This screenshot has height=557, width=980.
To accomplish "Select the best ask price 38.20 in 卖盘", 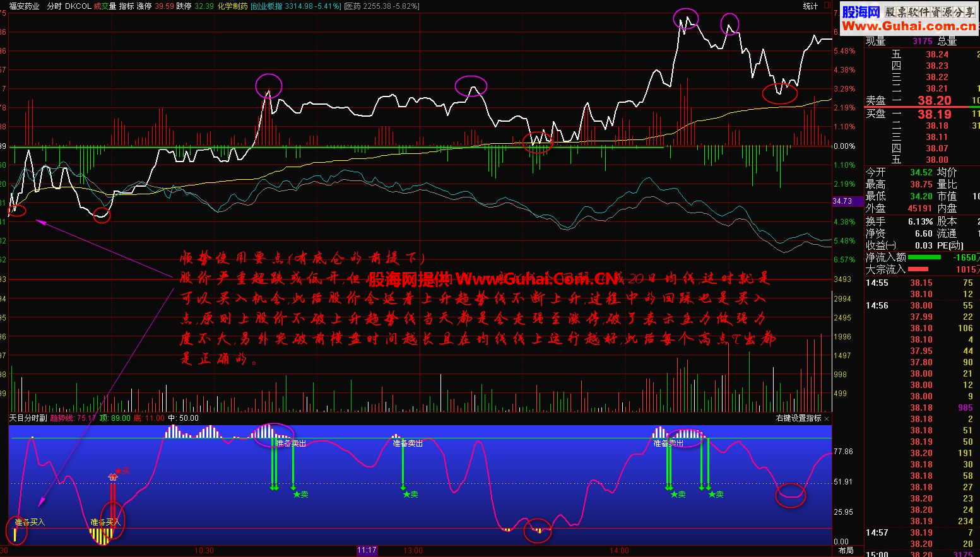I will point(934,101).
